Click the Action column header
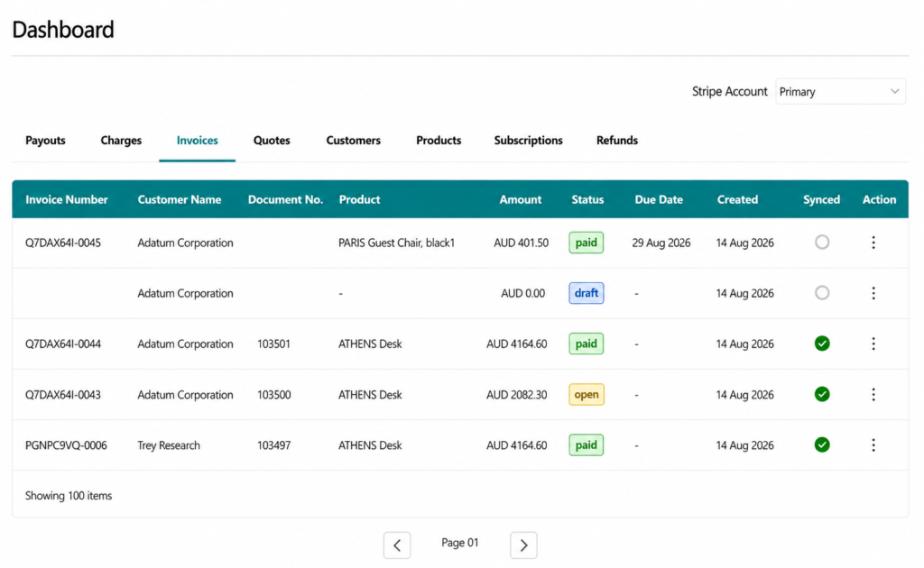The image size is (924, 568). click(x=879, y=199)
